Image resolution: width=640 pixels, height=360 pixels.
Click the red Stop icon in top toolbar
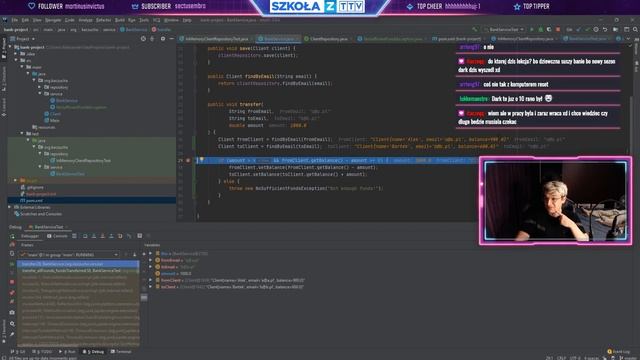click(x=558, y=29)
